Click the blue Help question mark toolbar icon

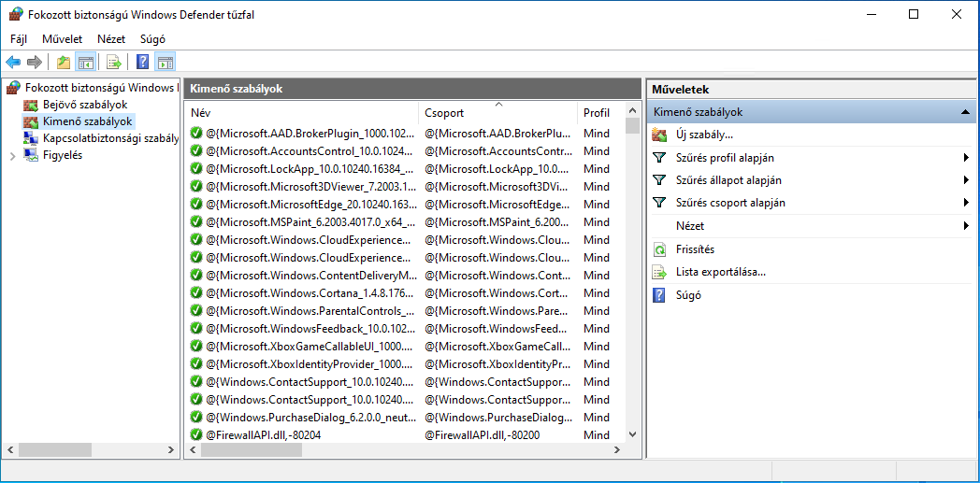(x=142, y=63)
